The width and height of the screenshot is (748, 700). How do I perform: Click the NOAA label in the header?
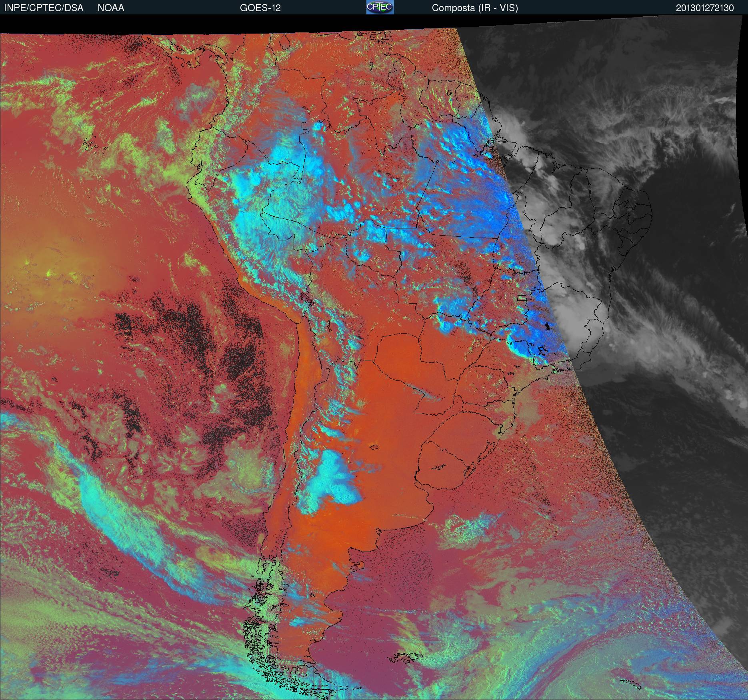tap(111, 8)
